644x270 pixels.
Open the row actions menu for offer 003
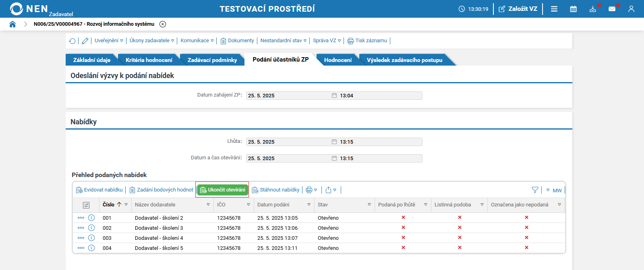click(x=81, y=238)
